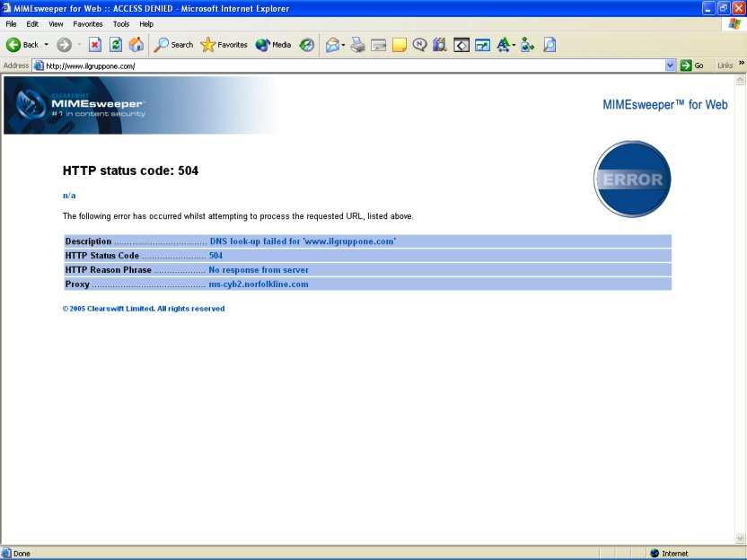The image size is (747, 560).
Task: Click the page icon beside the URL
Action: pos(39,66)
